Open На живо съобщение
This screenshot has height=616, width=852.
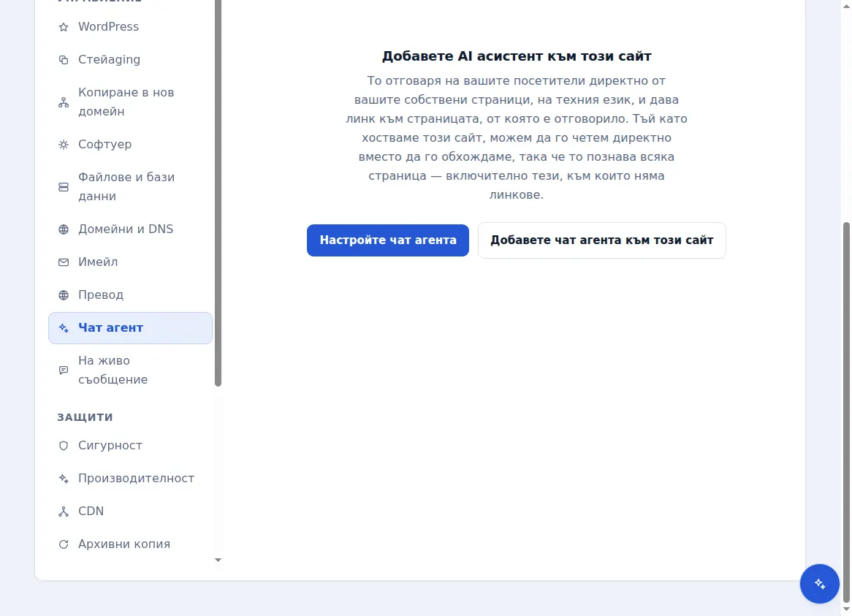point(130,370)
